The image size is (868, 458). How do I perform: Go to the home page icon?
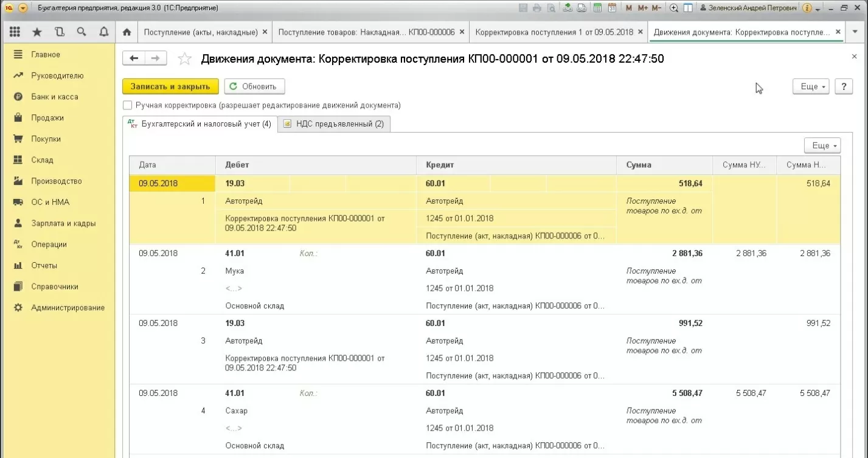(x=127, y=32)
